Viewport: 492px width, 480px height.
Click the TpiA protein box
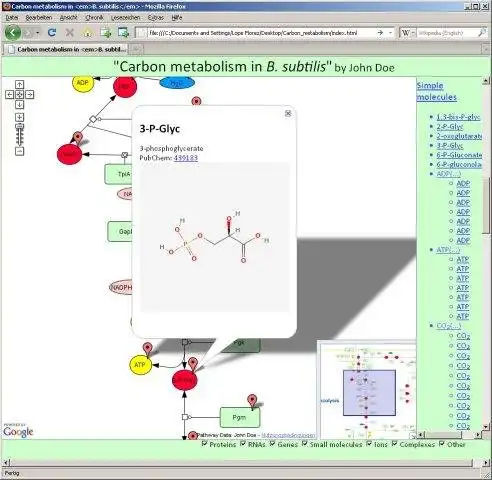click(119, 174)
